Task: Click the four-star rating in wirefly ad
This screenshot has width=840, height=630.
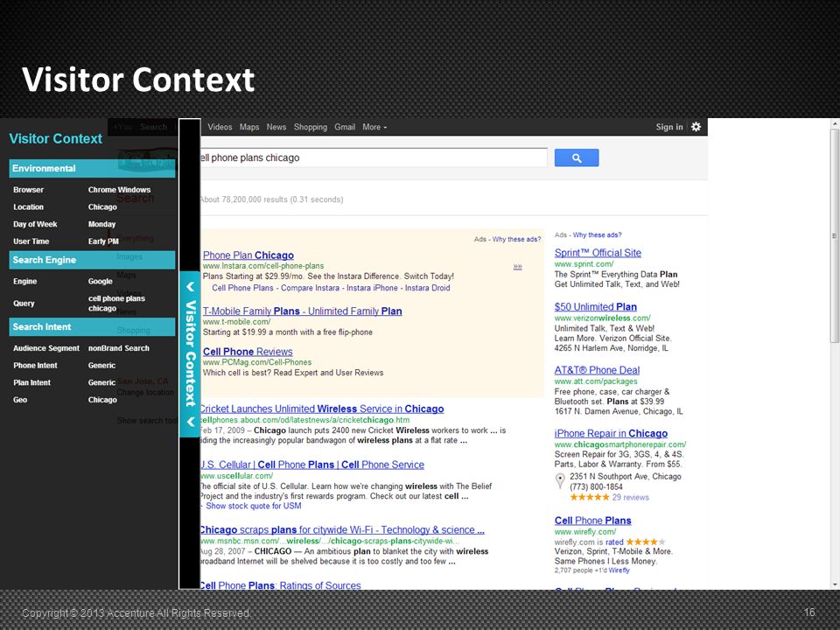Action: pos(646,542)
